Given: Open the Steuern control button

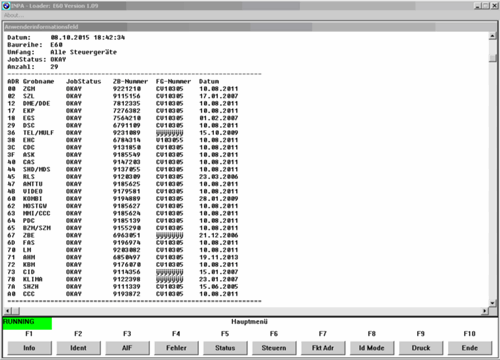Looking at the screenshot, I should tap(274, 348).
